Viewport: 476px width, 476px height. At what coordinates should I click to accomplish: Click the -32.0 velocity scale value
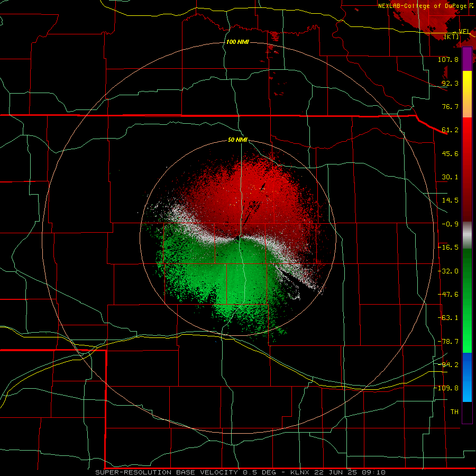448,271
